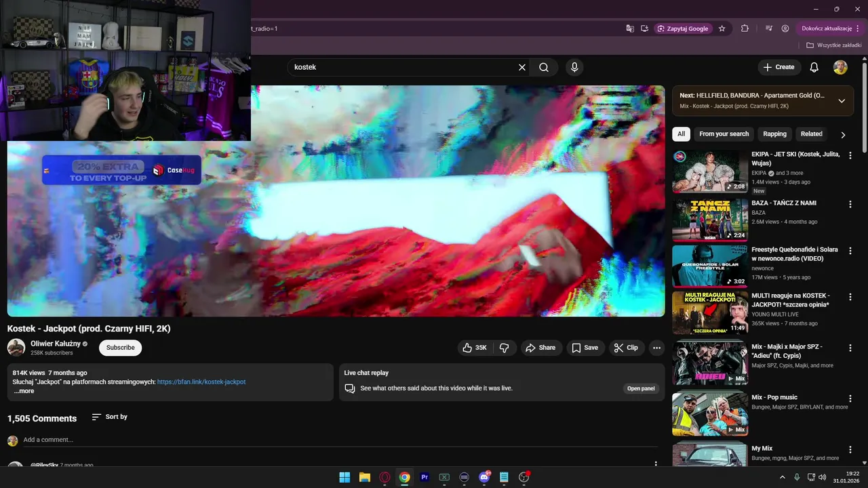The height and width of the screenshot is (488, 868).
Task: Expand the description with ...more
Action: pos(24,391)
